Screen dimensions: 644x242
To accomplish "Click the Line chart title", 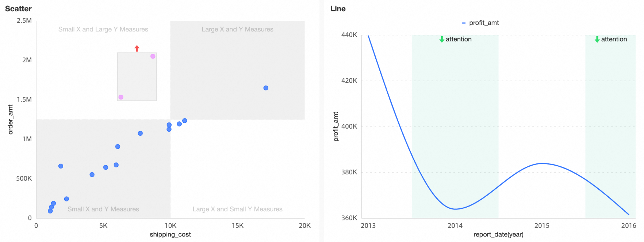I will click(x=338, y=9).
